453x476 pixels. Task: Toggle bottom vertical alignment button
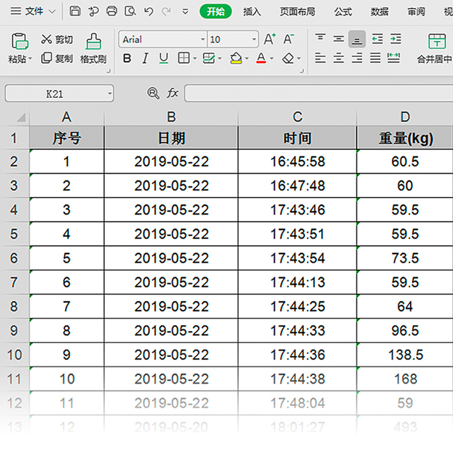357,39
